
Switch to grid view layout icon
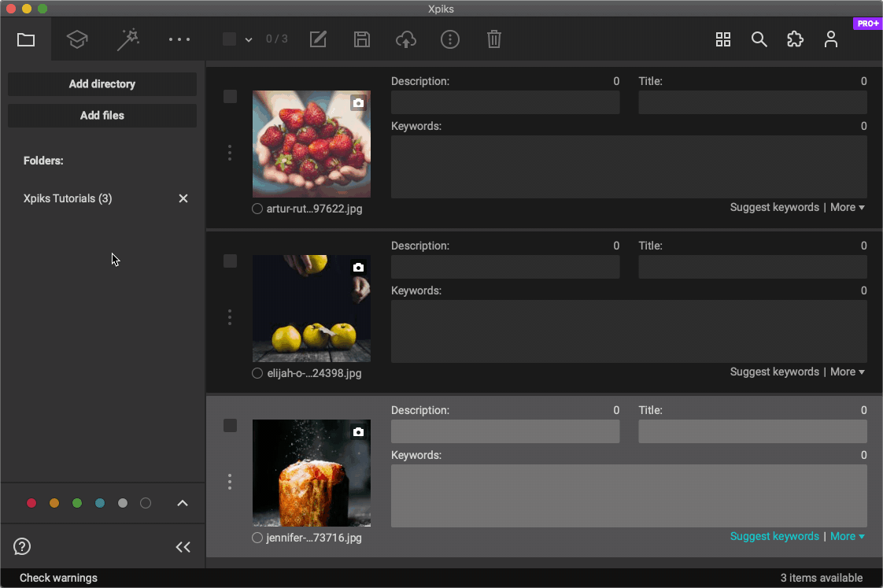coord(722,39)
